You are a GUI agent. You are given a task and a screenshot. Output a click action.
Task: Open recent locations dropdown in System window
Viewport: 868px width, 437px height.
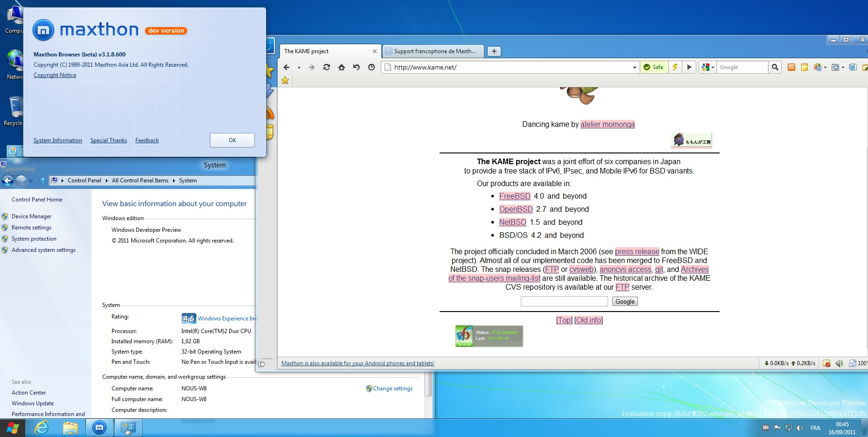pos(31,180)
